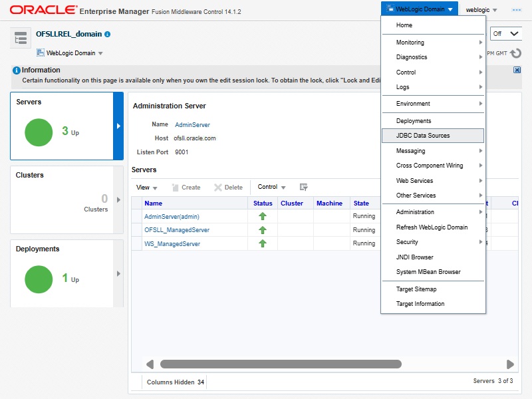Click the green up arrow for AdminServer
This screenshot has width=532, height=399.
pyautogui.click(x=263, y=216)
